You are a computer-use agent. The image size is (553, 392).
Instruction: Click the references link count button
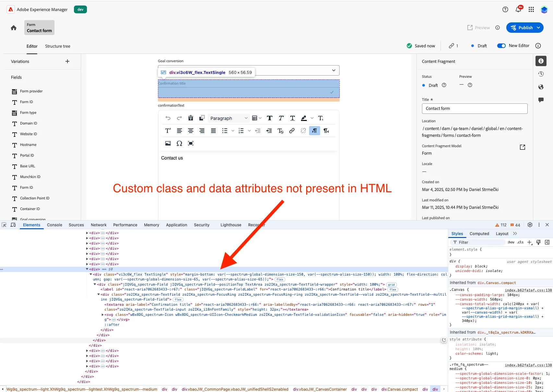click(x=453, y=46)
